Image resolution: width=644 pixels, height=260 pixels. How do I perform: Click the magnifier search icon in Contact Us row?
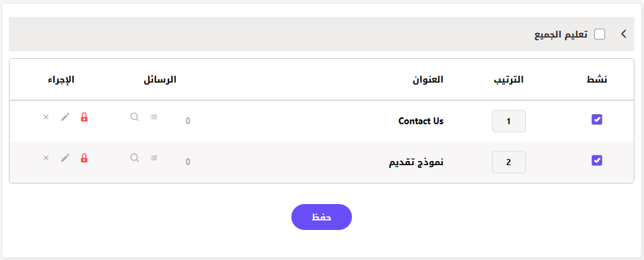click(x=134, y=117)
